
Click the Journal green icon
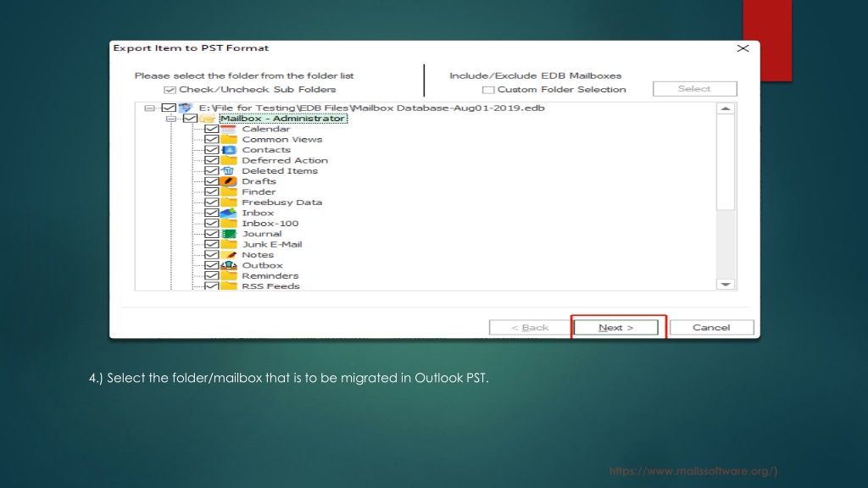(x=228, y=234)
